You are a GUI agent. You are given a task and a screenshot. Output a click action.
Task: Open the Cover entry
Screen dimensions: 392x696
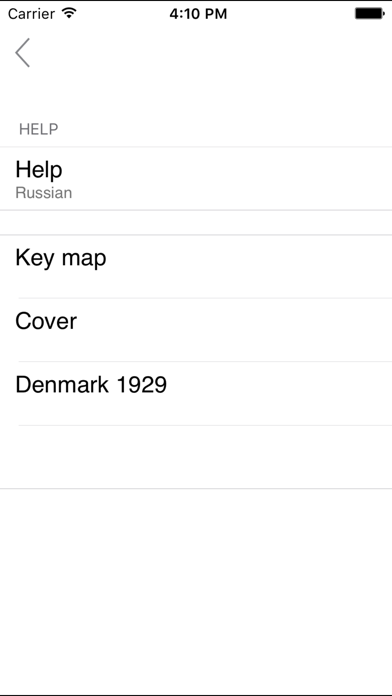coord(196,330)
